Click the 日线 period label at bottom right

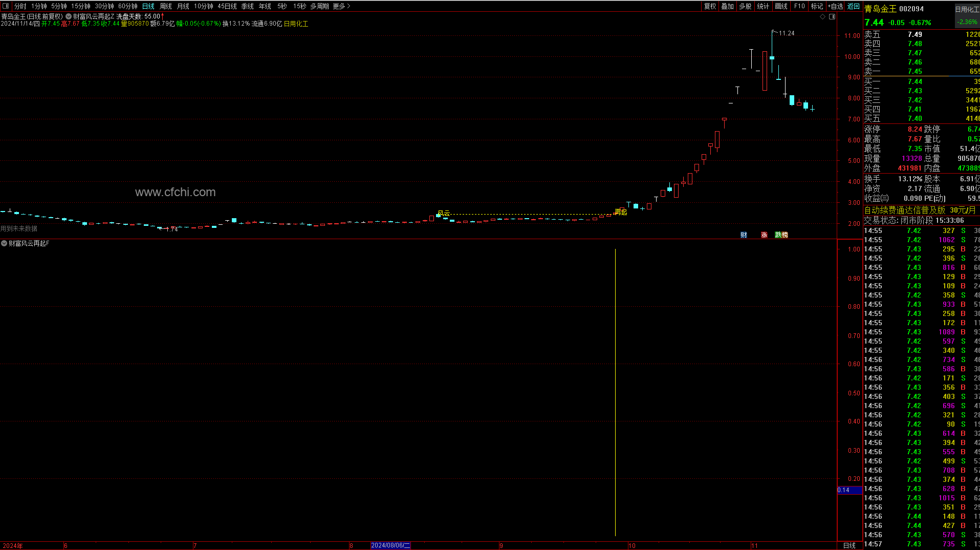pyautogui.click(x=850, y=545)
